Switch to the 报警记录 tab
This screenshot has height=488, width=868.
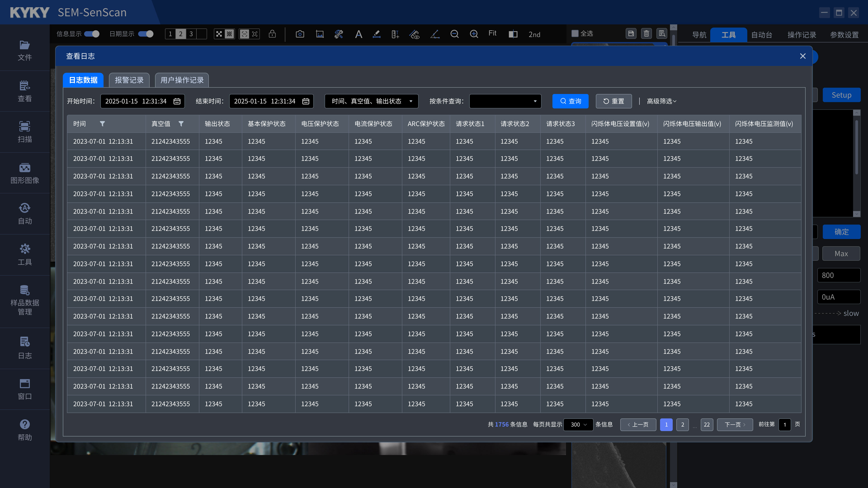129,80
